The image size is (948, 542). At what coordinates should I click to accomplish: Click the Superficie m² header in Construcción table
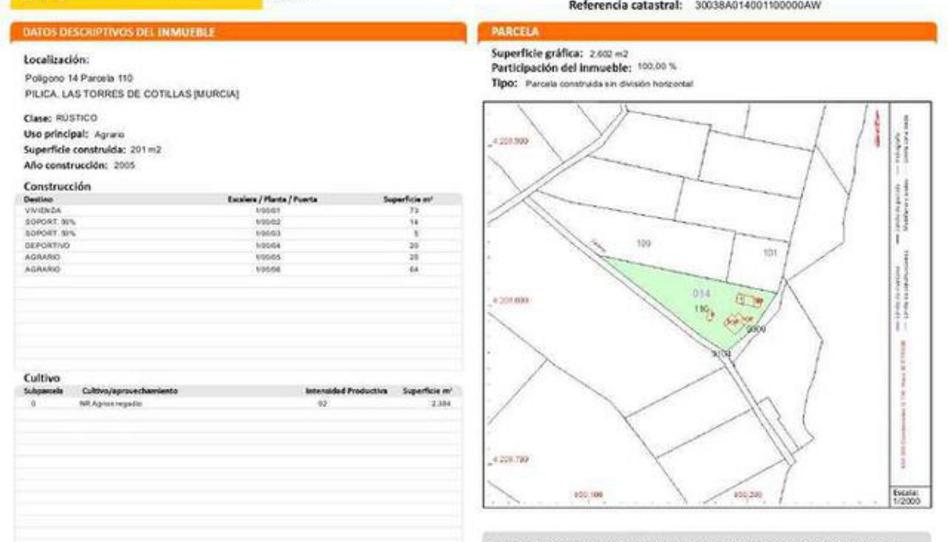(x=407, y=200)
